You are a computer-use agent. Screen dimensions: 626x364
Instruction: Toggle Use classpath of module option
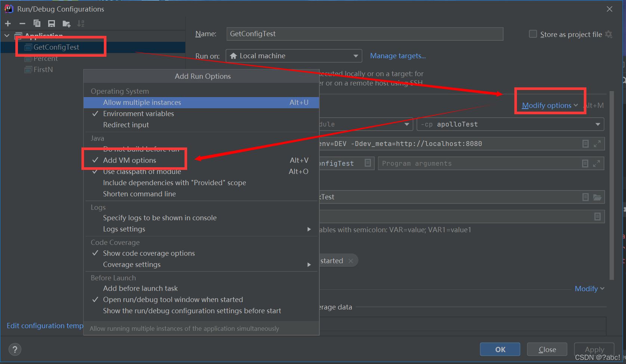pos(202,171)
